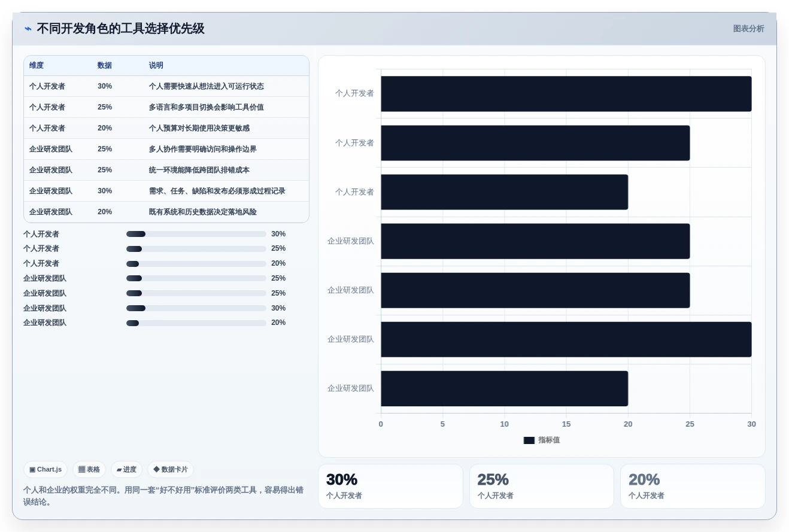Click the progress bar for 个人开发者 at 30%

[x=196, y=234]
